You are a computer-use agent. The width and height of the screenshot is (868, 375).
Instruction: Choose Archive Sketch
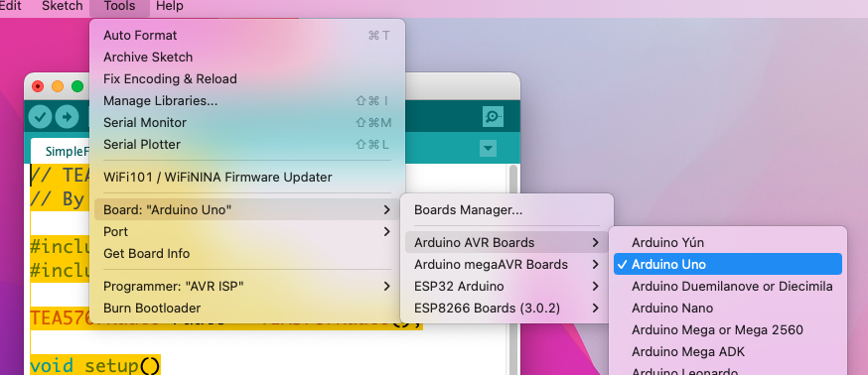(247, 57)
